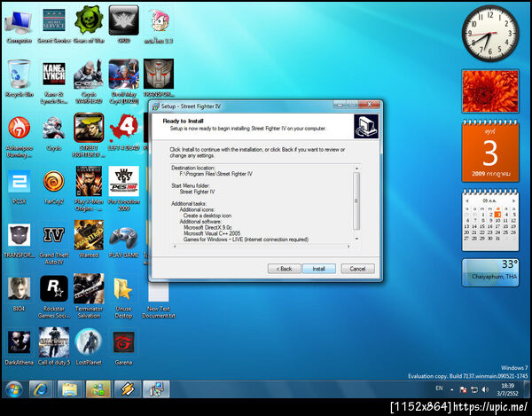Go to previous month in calendar gadget

point(467,200)
